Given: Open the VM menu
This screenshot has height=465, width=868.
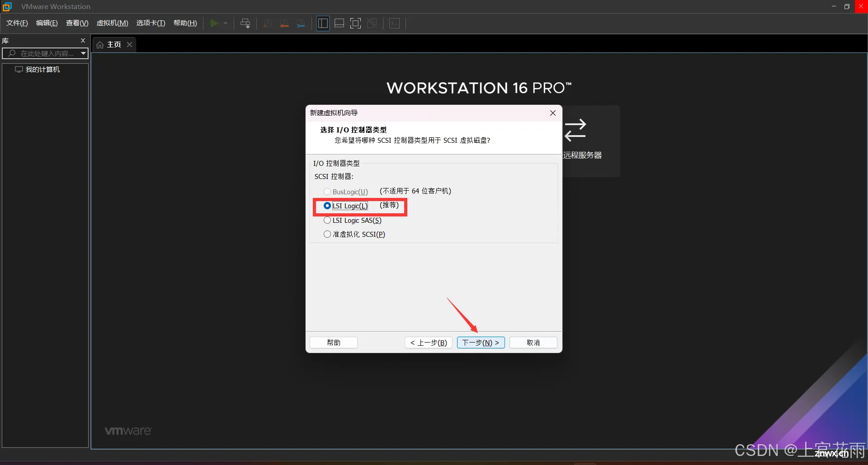Looking at the screenshot, I should tap(112, 23).
